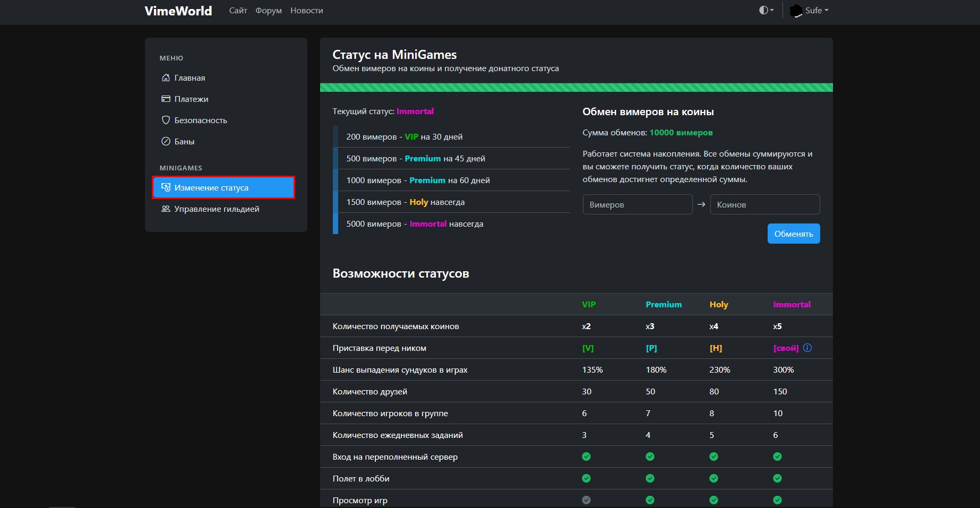Click the VimeWorld logo link
The width and height of the screenshot is (980, 508).
click(178, 11)
